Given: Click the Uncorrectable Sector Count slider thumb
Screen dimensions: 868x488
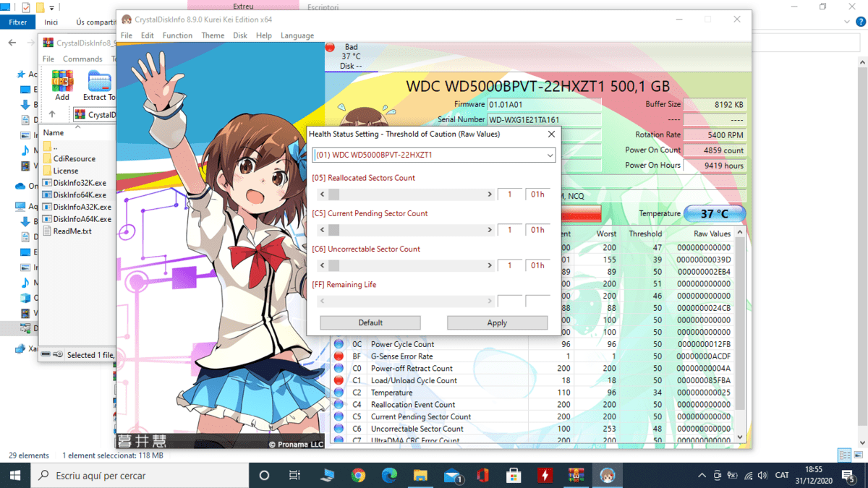Looking at the screenshot, I should coord(333,265).
